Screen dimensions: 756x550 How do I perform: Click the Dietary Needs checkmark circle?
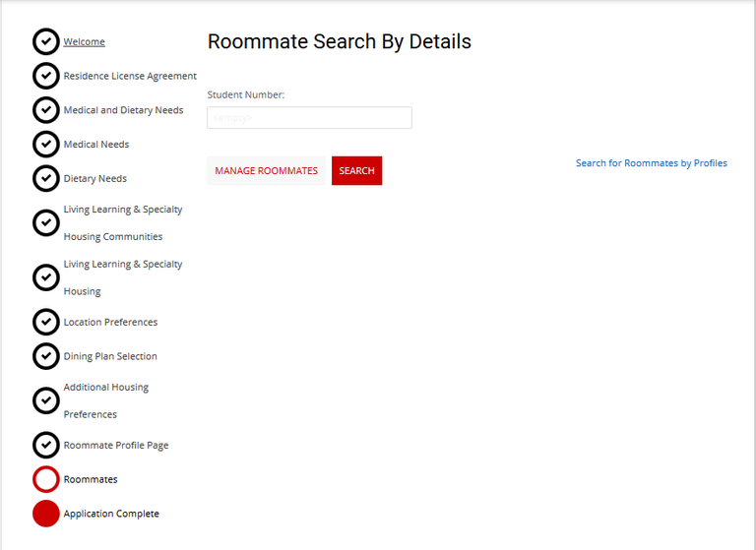click(x=46, y=178)
